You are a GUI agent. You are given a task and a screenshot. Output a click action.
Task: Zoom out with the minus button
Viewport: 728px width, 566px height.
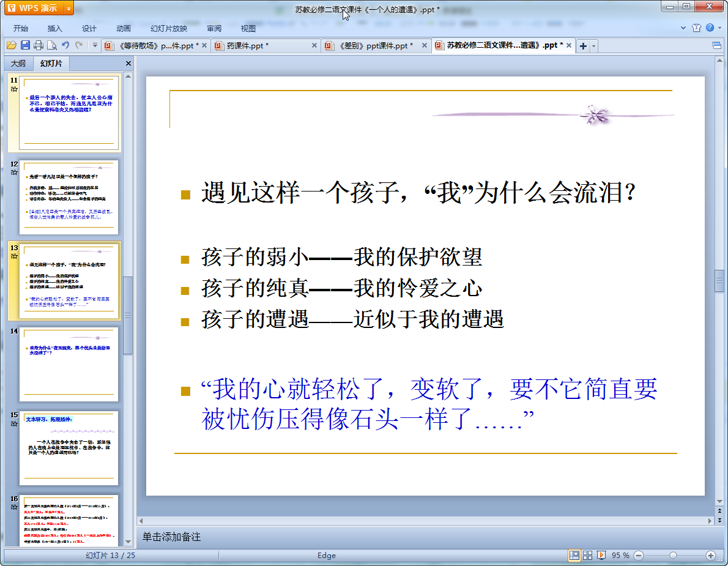point(639,556)
